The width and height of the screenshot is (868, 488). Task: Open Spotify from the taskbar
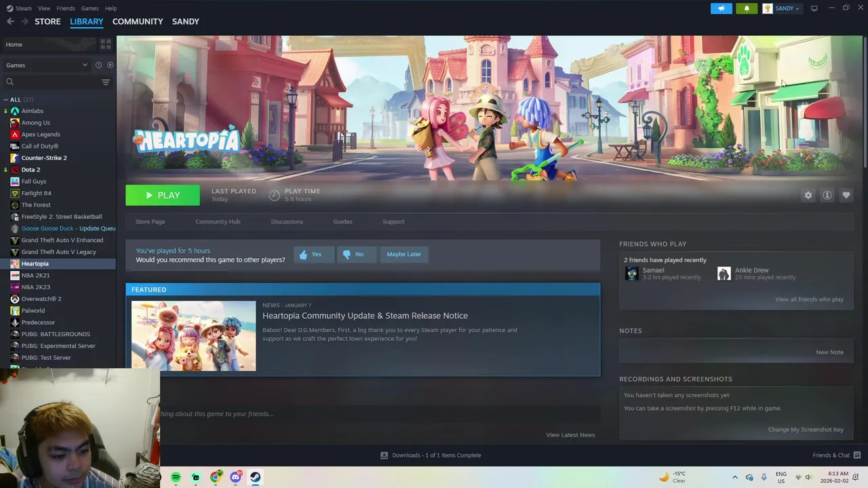[176, 477]
